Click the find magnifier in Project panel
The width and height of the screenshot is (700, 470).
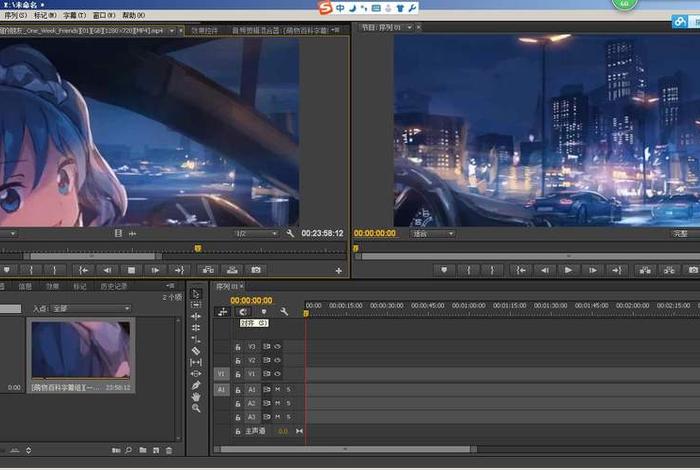(129, 450)
